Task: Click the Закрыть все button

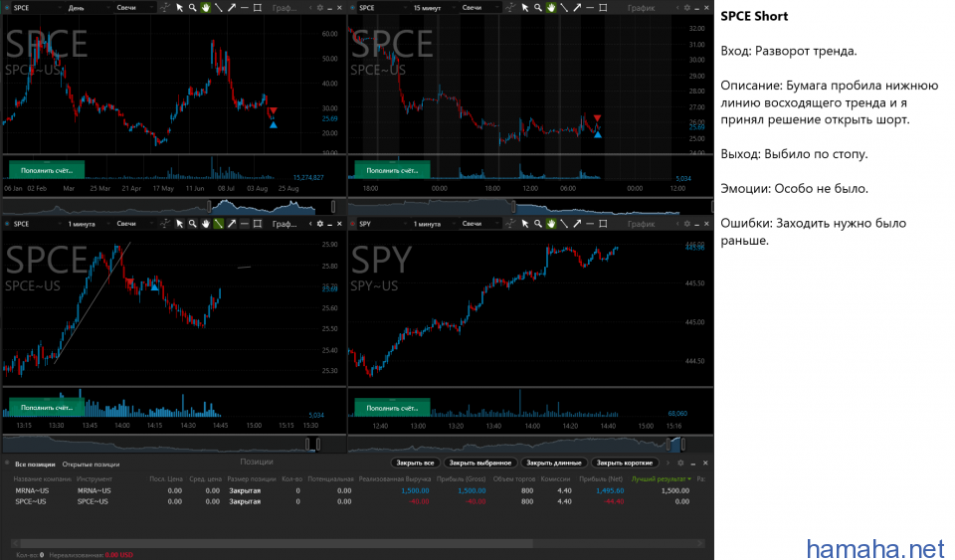Action: tap(415, 463)
